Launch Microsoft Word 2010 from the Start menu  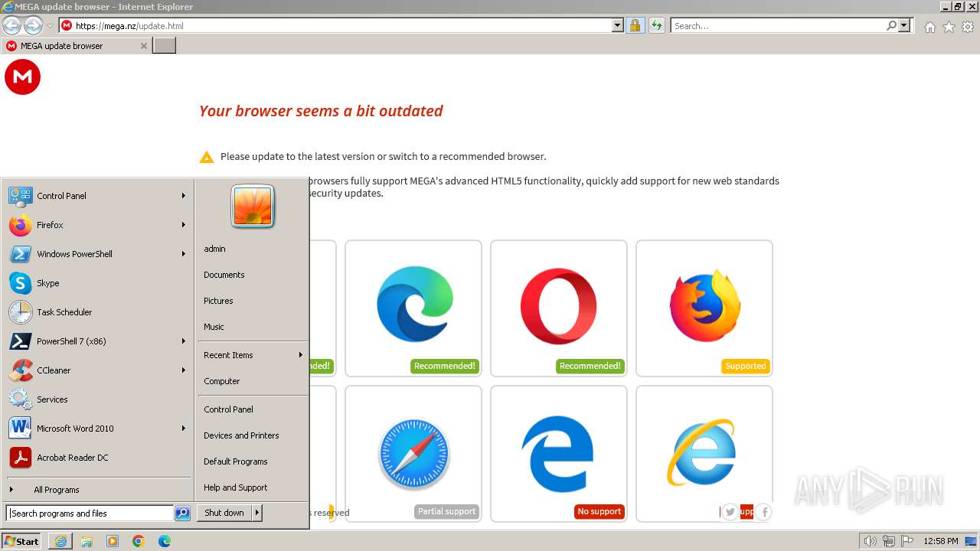97,429
